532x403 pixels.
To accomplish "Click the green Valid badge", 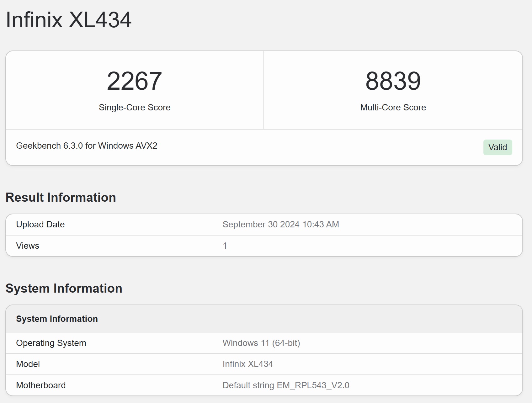I will [x=497, y=147].
